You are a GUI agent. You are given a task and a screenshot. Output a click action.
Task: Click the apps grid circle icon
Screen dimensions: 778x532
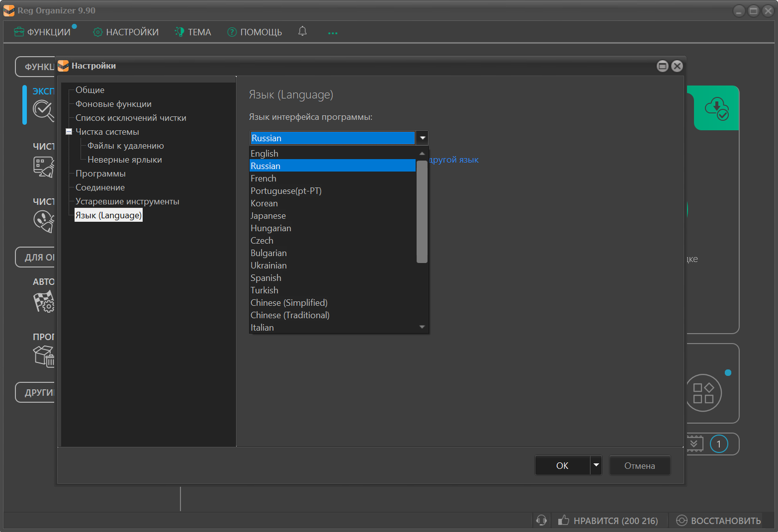click(703, 393)
